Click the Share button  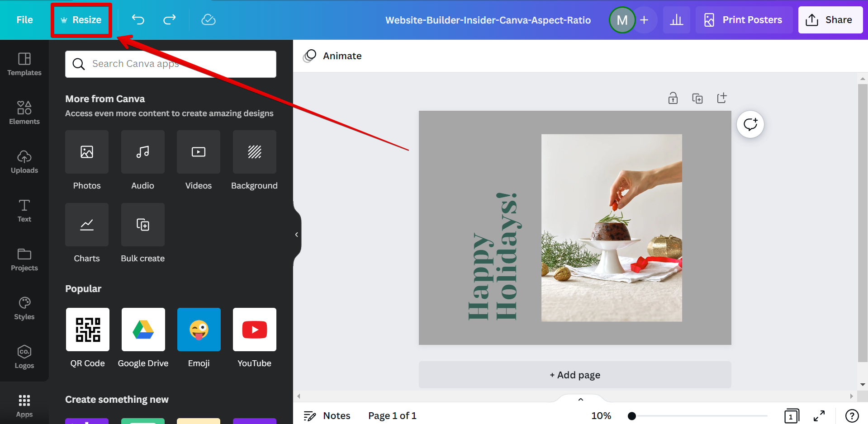coord(830,20)
